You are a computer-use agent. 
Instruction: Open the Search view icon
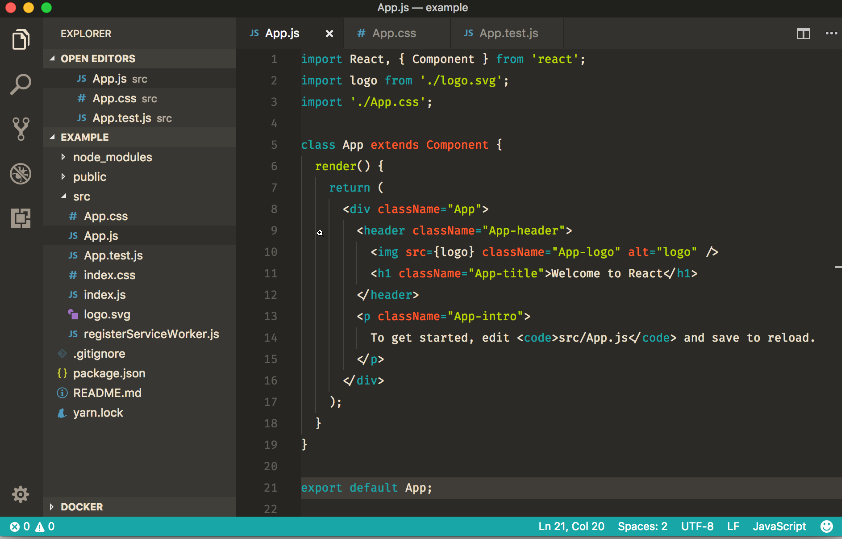(x=20, y=84)
